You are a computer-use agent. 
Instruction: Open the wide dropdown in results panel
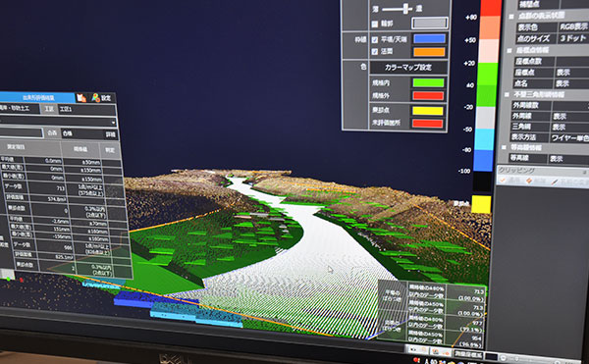point(58,123)
